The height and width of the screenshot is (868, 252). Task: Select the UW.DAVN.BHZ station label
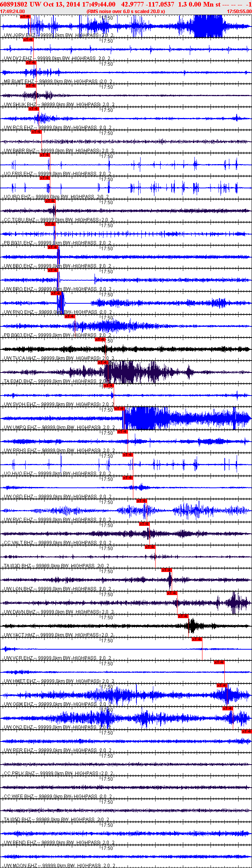pos(20,612)
